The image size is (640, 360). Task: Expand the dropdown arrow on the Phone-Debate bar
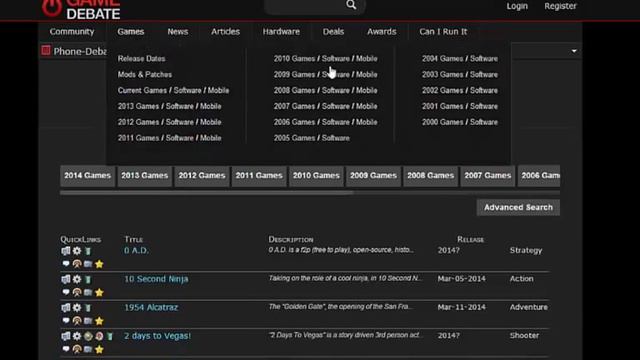pos(574,51)
